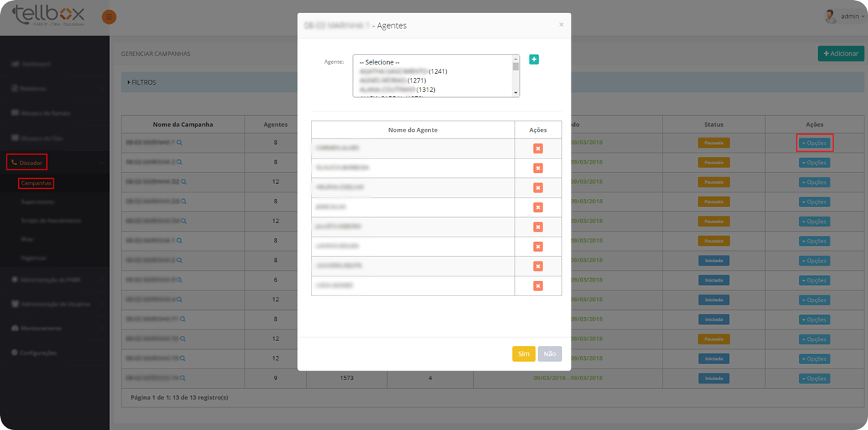Remove the first agent with red X
Viewport: 868px width, 430px height.
tap(537, 148)
